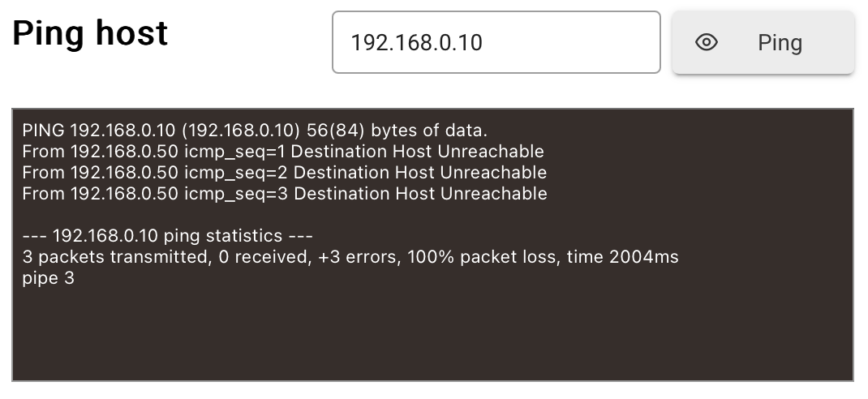Click "From 192.168.0.50" on the icmp_seq=3 line
The height and width of the screenshot is (399, 868).
point(101,194)
